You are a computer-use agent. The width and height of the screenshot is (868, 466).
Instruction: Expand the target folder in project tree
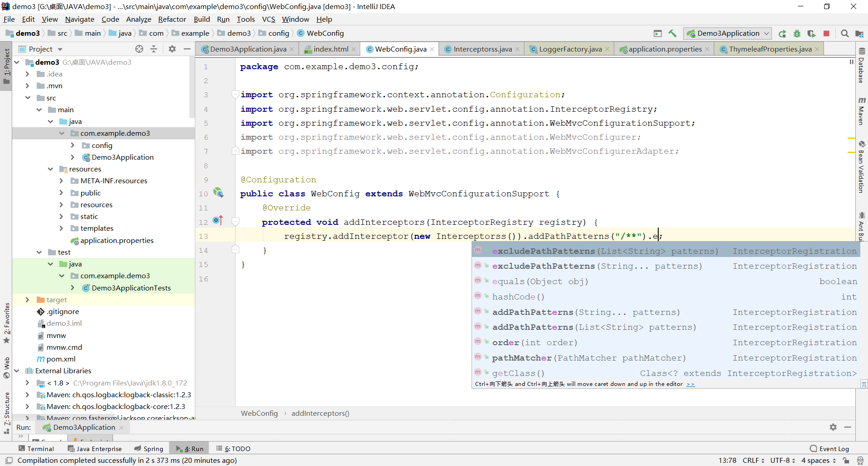click(28, 300)
